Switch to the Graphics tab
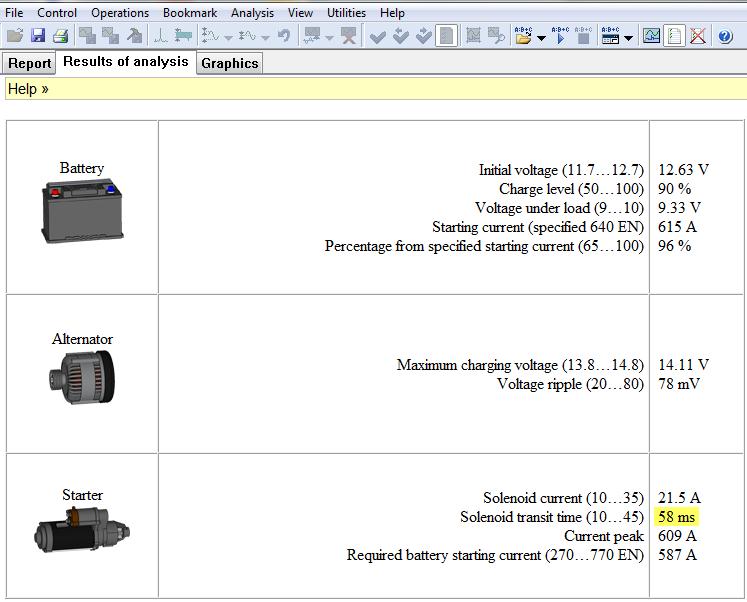 click(229, 63)
